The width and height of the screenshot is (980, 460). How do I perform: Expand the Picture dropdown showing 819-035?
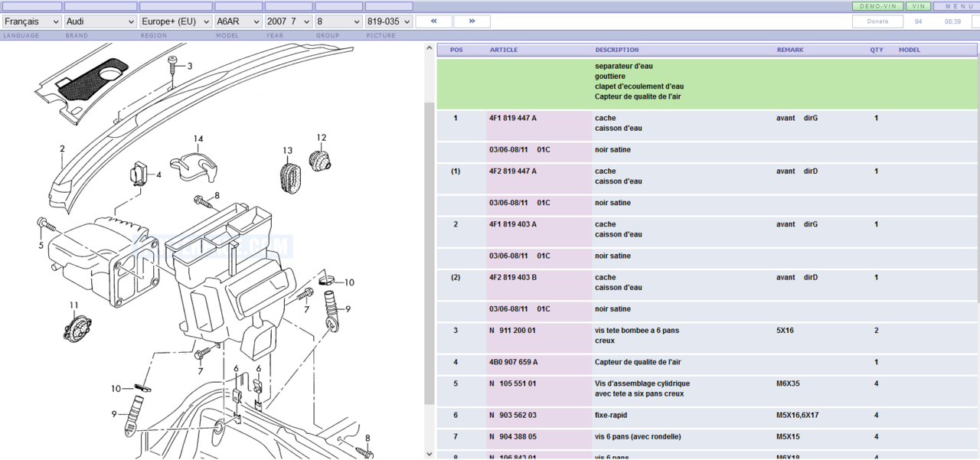point(388,21)
